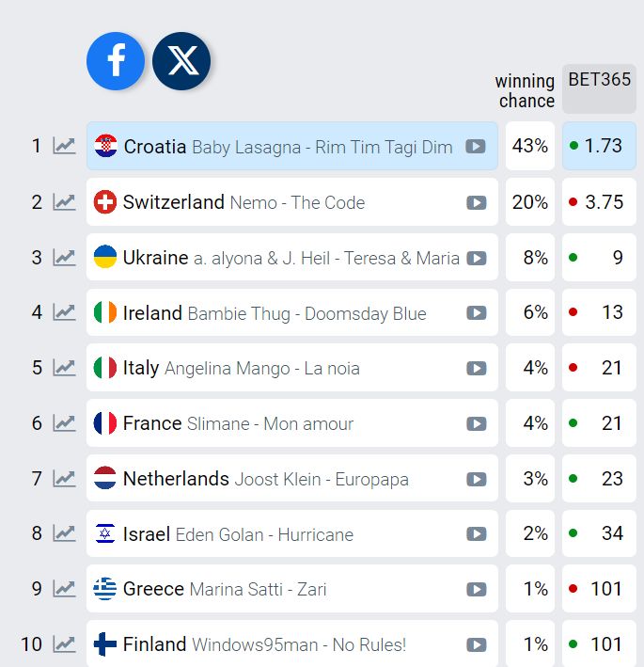Screen dimensions: 644x667
Task: Click the Swiss flag icon
Action: [105, 202]
